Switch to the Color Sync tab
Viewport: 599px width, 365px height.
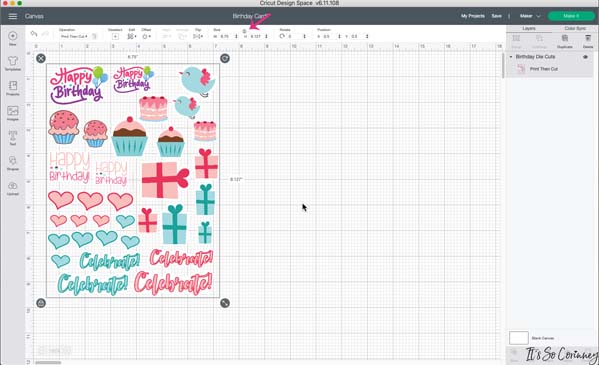point(575,29)
